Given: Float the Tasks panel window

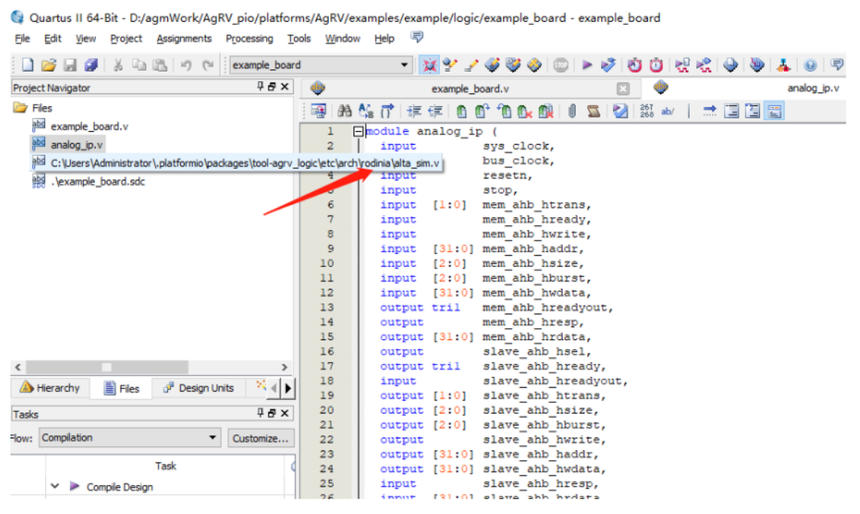Looking at the screenshot, I should click(x=272, y=413).
